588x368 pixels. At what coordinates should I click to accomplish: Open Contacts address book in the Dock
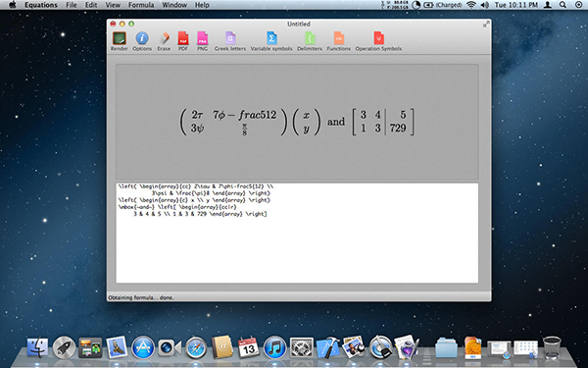pyautogui.click(x=222, y=347)
